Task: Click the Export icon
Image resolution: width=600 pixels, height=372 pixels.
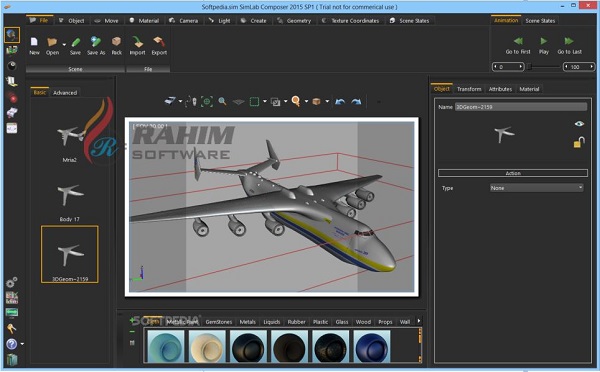Action: [159, 41]
